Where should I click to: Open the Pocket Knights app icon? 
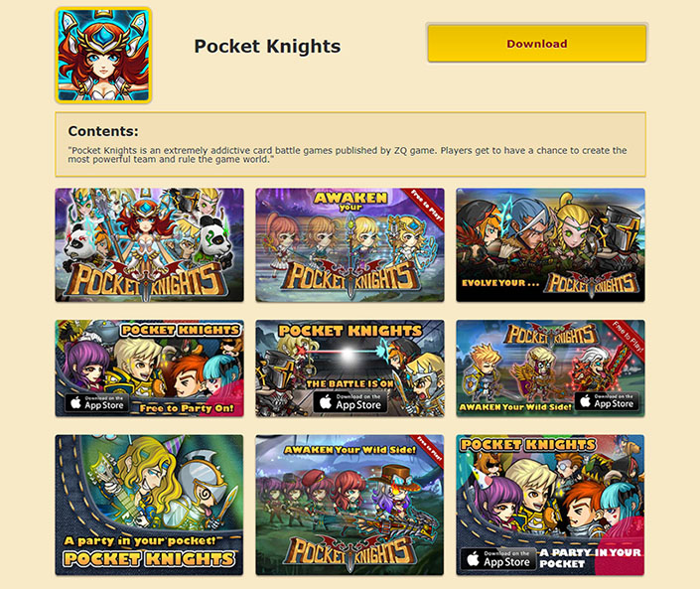[103, 56]
